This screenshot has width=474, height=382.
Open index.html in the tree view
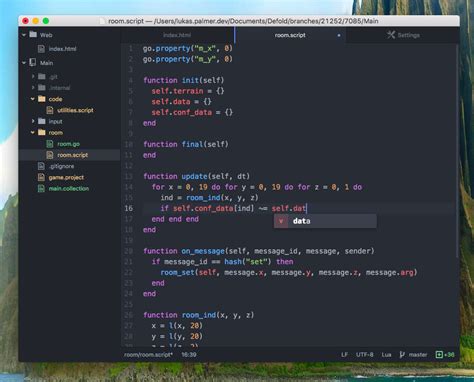coord(62,49)
